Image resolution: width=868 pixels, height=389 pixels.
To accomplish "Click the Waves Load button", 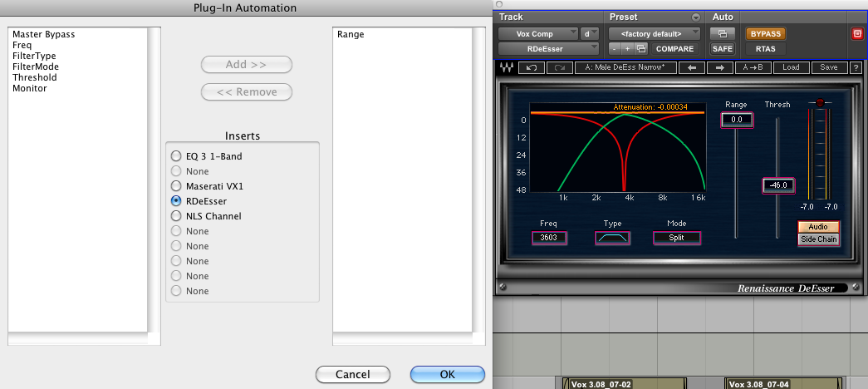I will pos(791,67).
